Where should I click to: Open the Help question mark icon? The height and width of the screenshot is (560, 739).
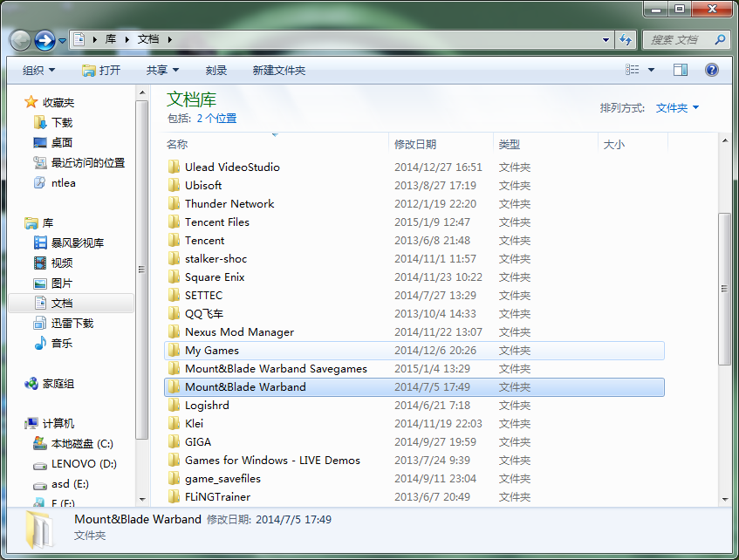[x=712, y=70]
